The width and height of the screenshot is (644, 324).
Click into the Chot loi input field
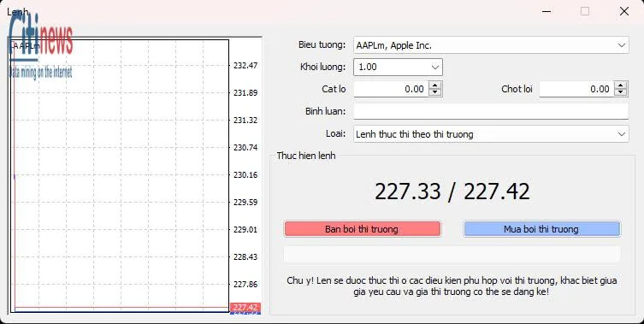pos(576,89)
